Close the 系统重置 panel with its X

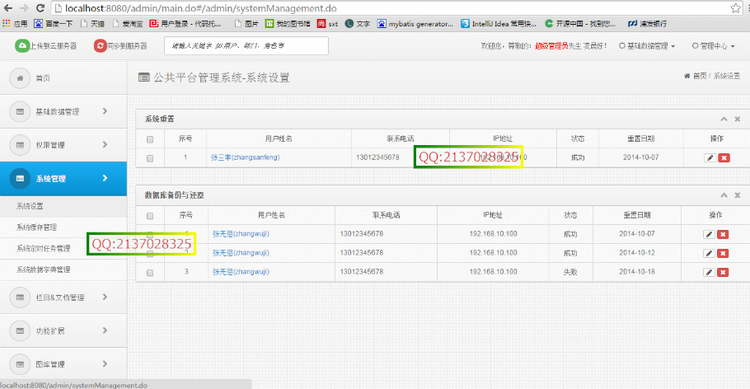pyautogui.click(x=738, y=119)
